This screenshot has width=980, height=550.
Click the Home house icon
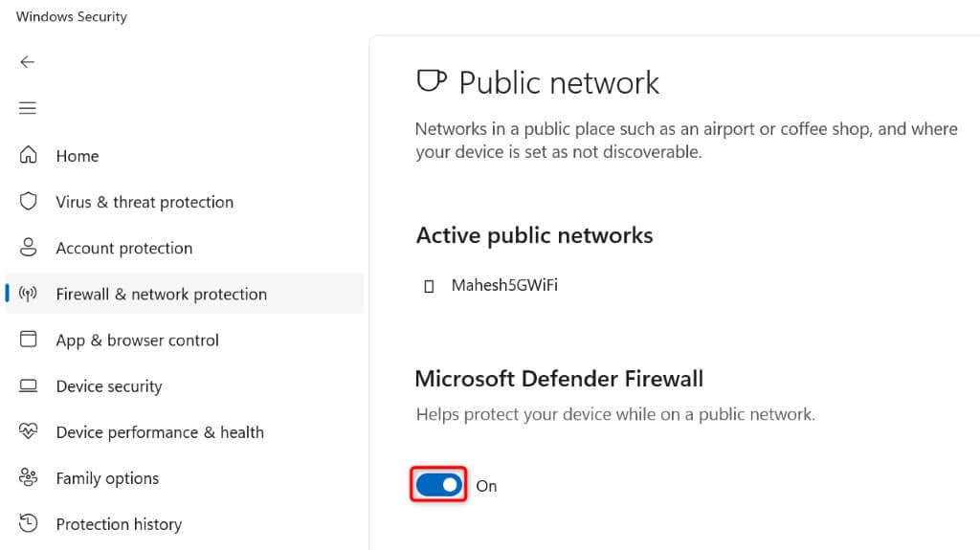(28, 154)
